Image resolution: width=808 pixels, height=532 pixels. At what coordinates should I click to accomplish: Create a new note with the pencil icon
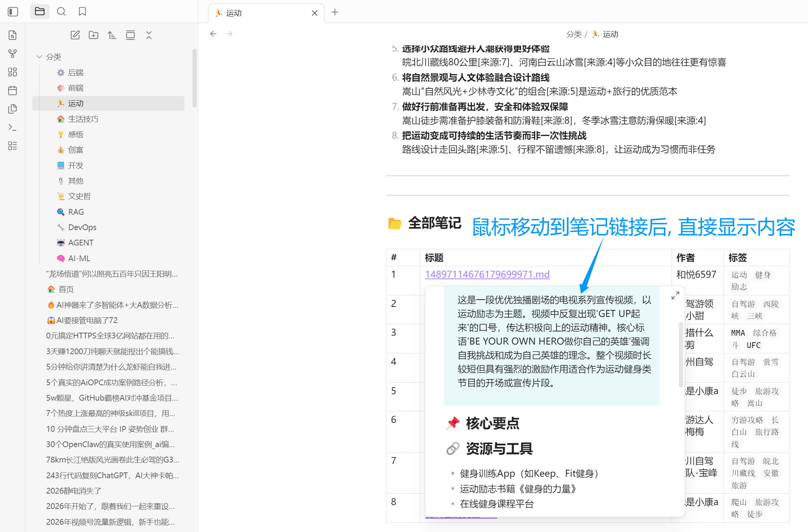pyautogui.click(x=75, y=35)
